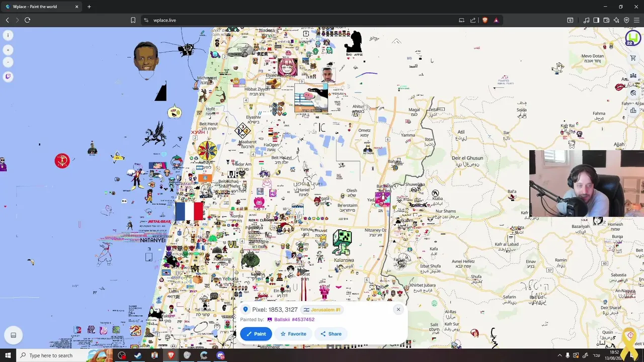Close the pixel info panel
This screenshot has width=644, height=362.
tap(398, 309)
